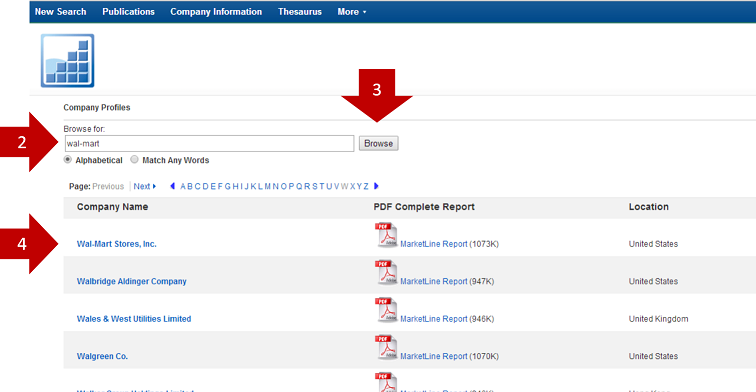Advance alphabet set with right arrow
Image resolution: width=756 pixels, height=392 pixels.
376,186
